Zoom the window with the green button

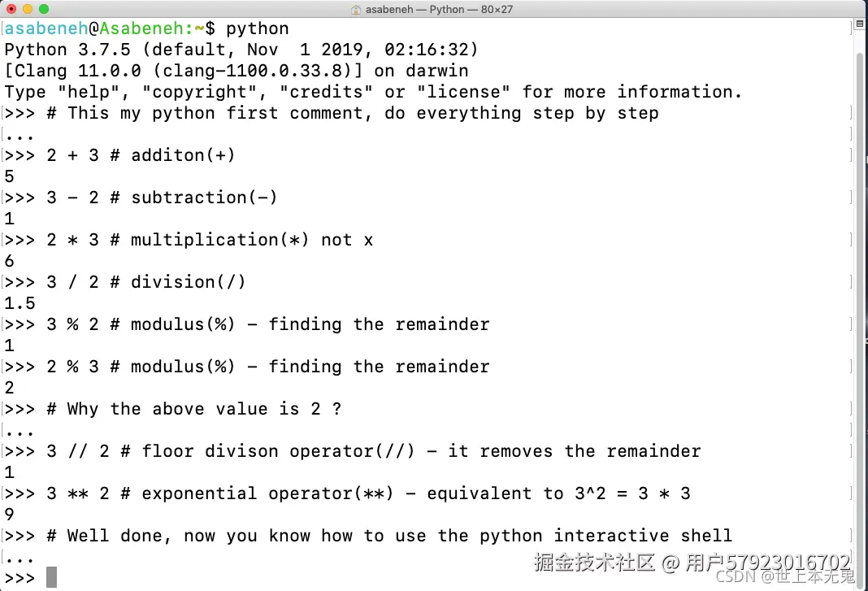[x=44, y=10]
